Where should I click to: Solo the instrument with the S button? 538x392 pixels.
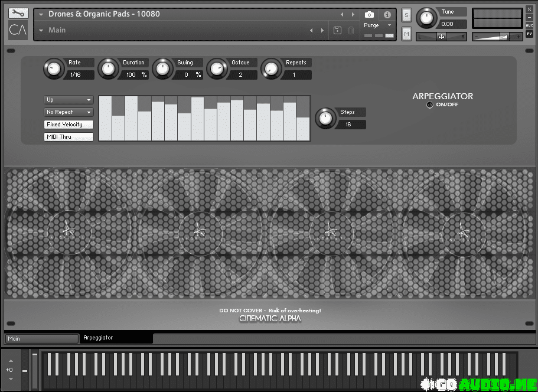[x=406, y=15]
